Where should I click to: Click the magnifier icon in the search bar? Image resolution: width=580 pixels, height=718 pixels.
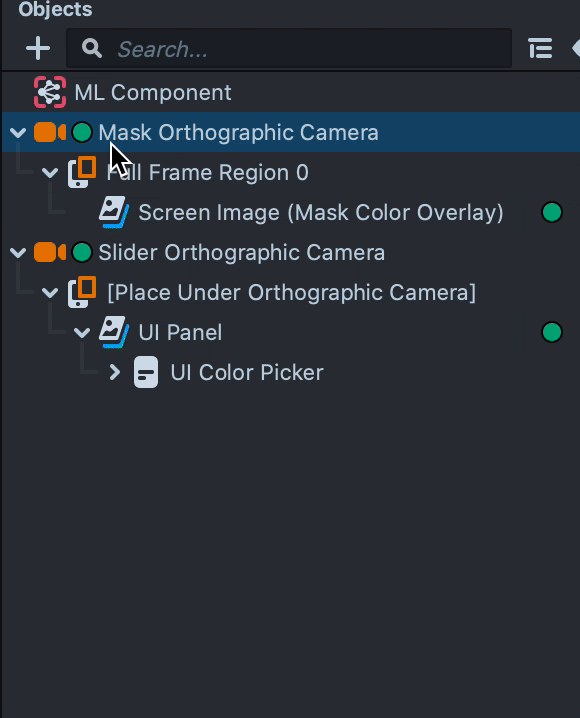pyautogui.click(x=92, y=48)
